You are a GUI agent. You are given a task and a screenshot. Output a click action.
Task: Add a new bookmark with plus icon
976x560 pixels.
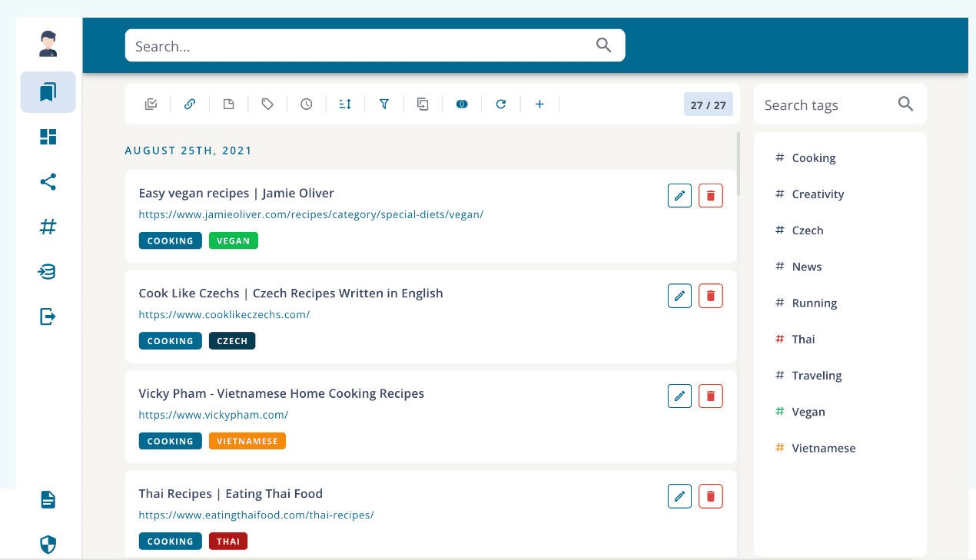[x=539, y=104]
